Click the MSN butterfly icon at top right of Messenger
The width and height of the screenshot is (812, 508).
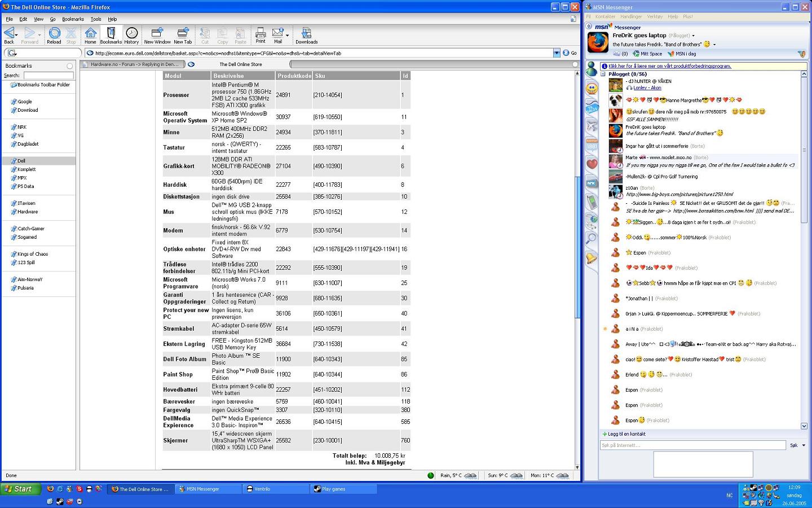tap(801, 54)
